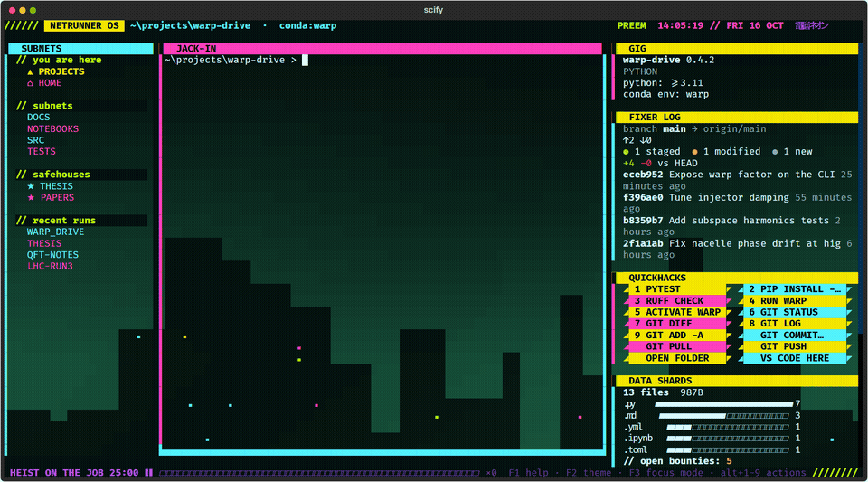Open the PROJECTS subnet entry
The height and width of the screenshot is (482, 868).
click(x=55, y=71)
